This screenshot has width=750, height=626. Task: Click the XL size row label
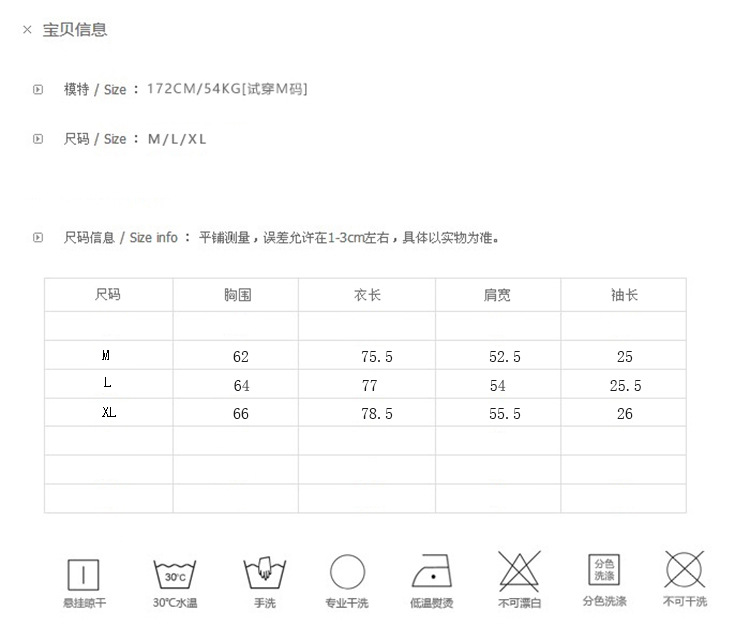tap(109, 412)
